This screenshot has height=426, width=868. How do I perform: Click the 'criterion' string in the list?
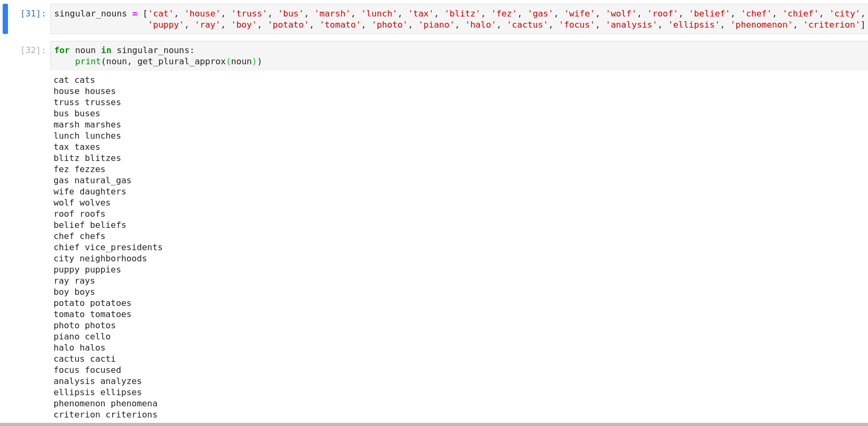[x=832, y=25]
